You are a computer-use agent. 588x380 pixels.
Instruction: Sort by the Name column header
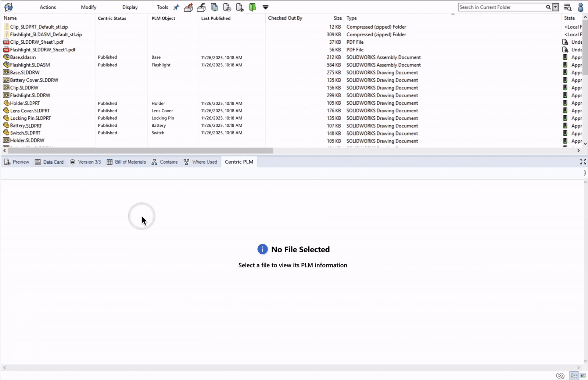click(x=10, y=18)
